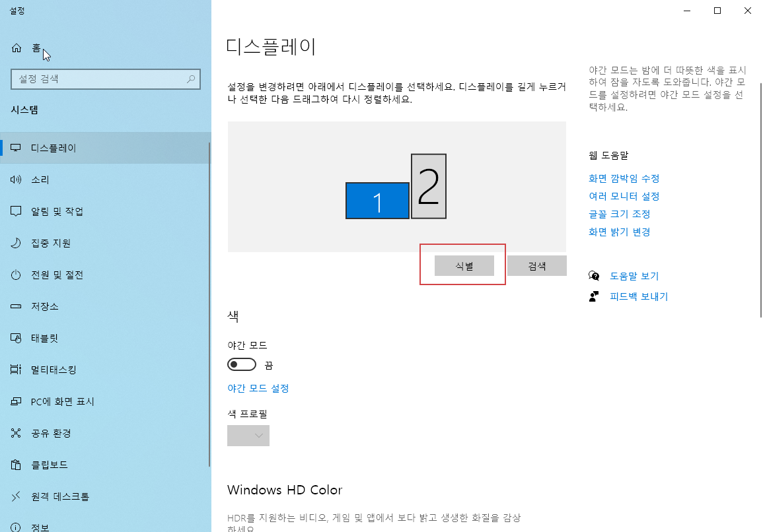Click the main page vertical scrollbar

760,199
